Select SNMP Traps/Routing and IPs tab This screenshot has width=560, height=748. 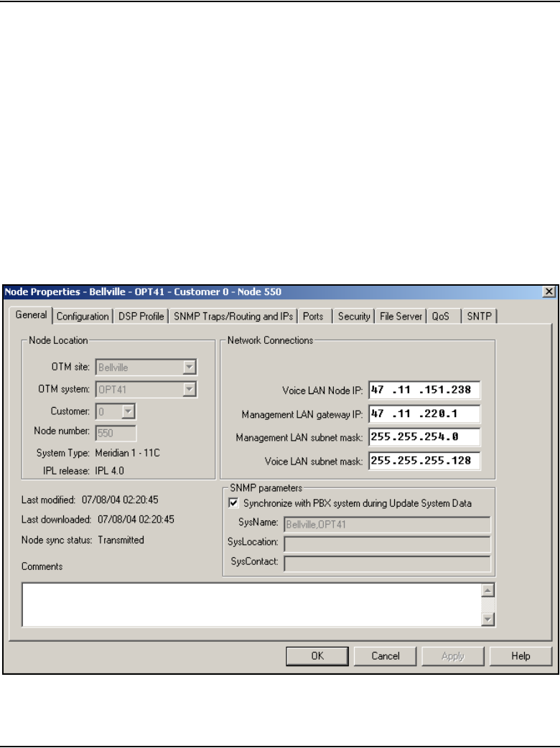pyautogui.click(x=233, y=317)
